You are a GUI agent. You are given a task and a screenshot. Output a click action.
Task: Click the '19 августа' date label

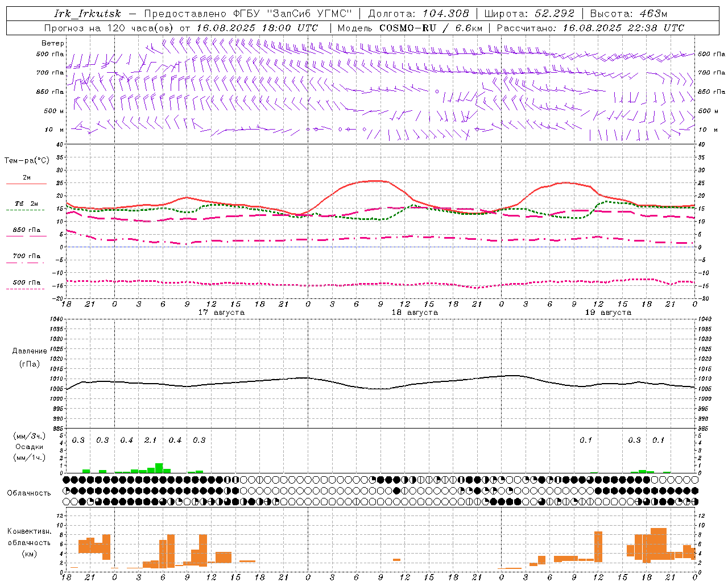pyautogui.click(x=608, y=313)
